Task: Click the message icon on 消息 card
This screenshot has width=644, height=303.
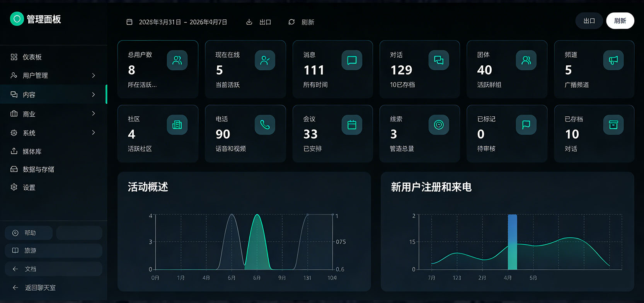Action: coord(352,60)
